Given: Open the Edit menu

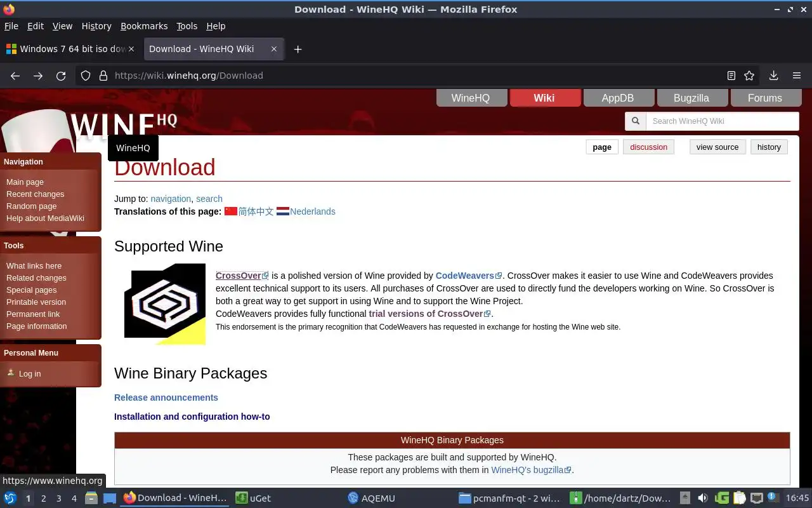Looking at the screenshot, I should click(36, 26).
